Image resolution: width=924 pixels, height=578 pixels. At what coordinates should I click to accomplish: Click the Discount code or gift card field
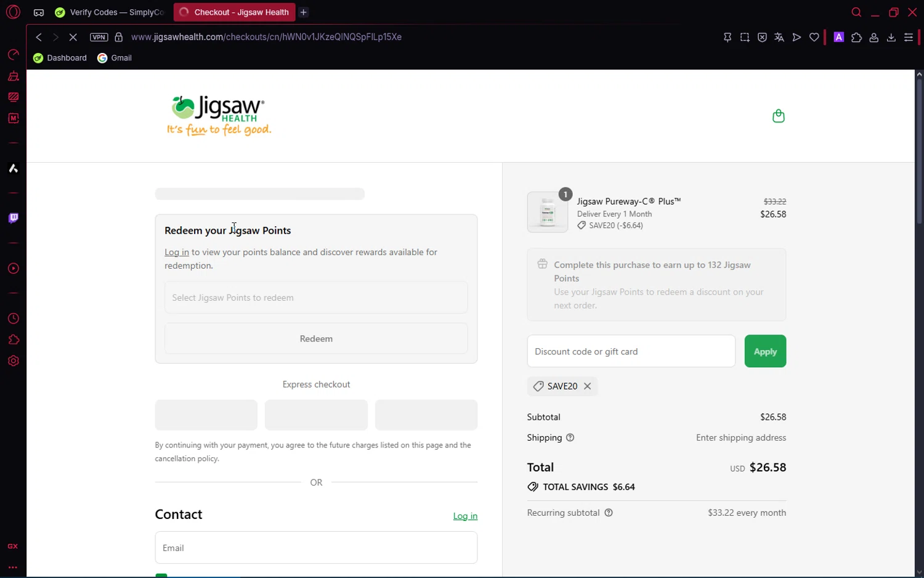[x=631, y=351]
